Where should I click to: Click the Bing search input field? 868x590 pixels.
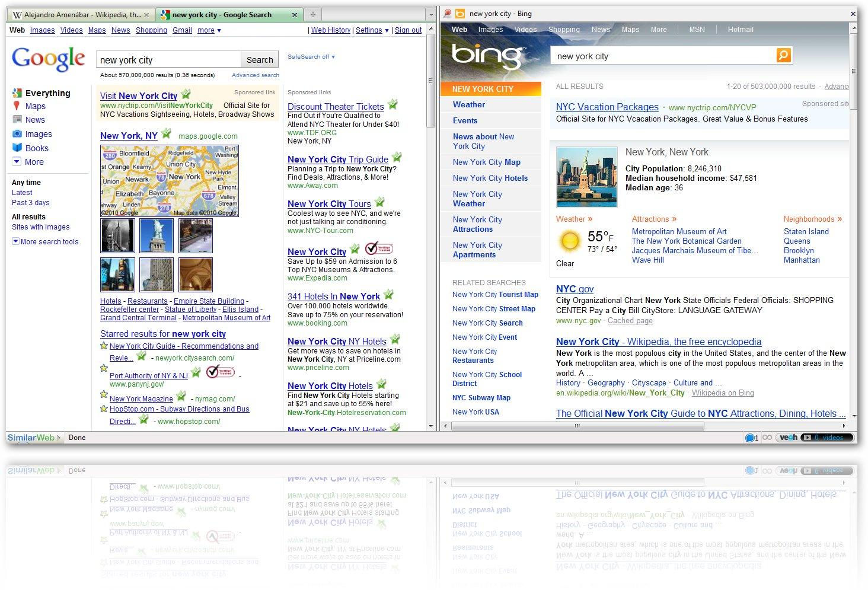point(664,56)
